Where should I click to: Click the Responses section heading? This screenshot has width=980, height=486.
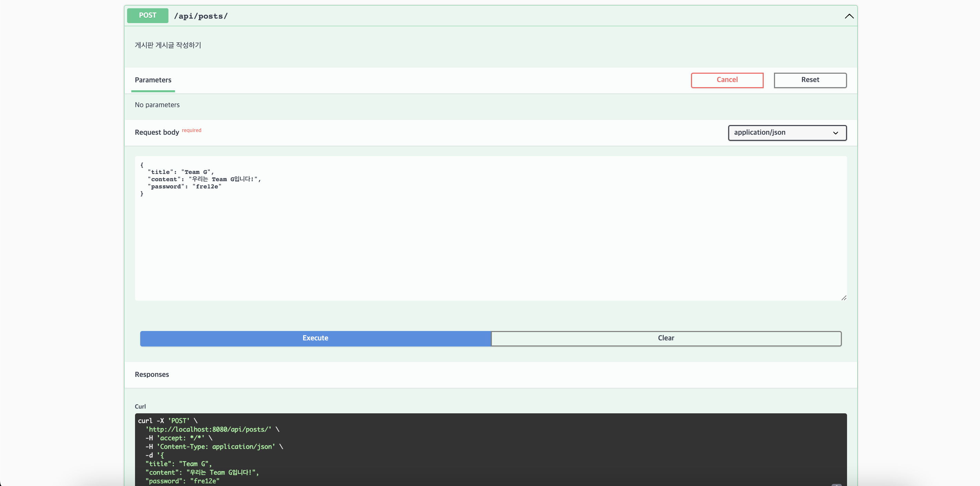152,375
